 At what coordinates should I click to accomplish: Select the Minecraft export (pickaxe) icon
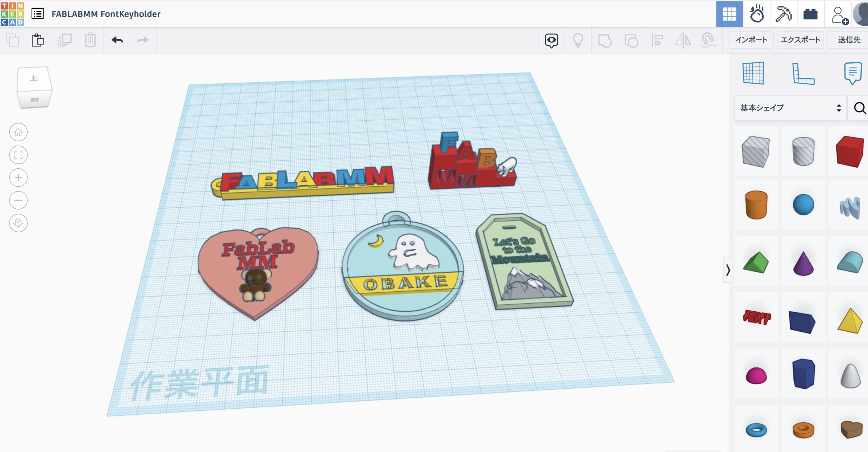784,14
